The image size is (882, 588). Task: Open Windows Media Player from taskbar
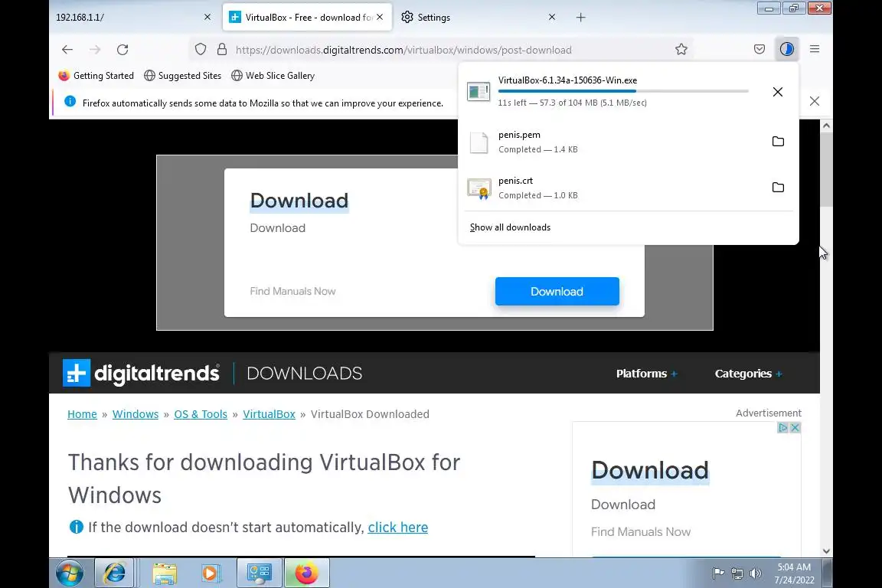pos(211,573)
